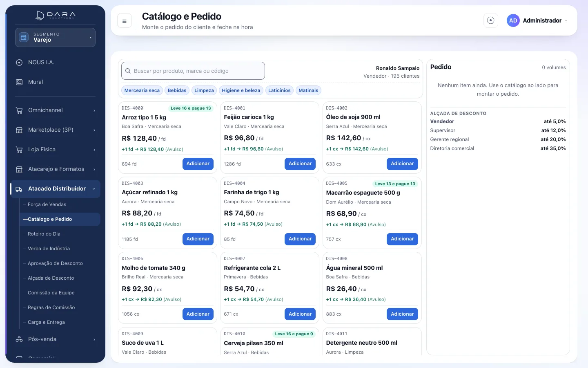This screenshot has width=588, height=368.
Task: Filter by Bebidas category
Action: coord(177,90)
